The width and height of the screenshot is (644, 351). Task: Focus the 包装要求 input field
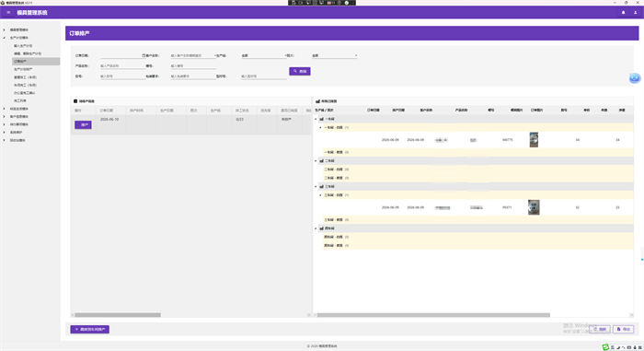(193, 76)
